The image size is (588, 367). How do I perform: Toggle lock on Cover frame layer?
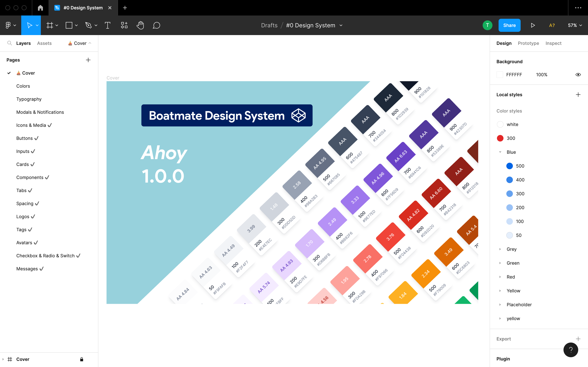[82, 359]
